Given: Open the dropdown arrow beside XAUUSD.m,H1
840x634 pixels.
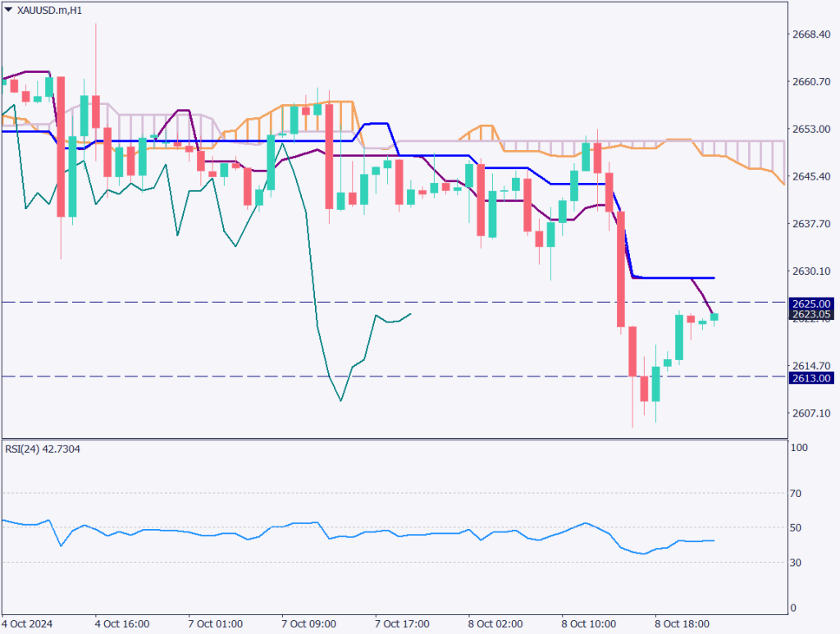Looking at the screenshot, I should click(x=8, y=10).
